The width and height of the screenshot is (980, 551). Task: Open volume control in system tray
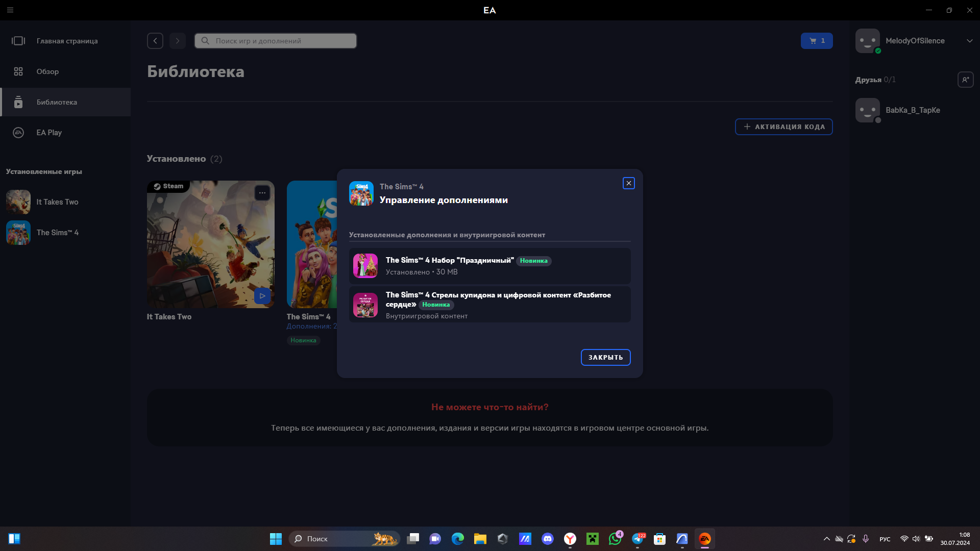916,539
